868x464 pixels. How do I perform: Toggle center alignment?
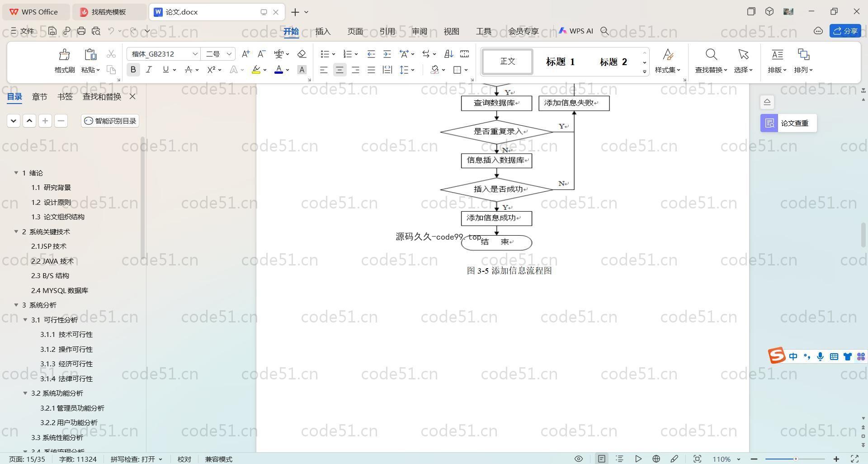pos(340,70)
